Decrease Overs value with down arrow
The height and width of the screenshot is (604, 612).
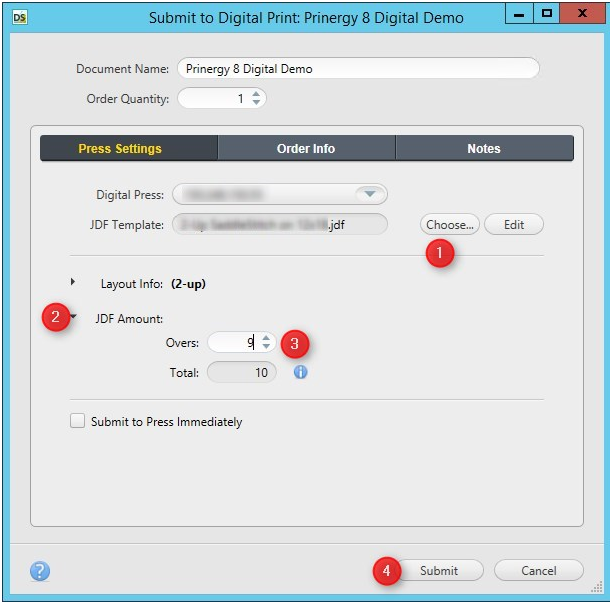(x=266, y=346)
